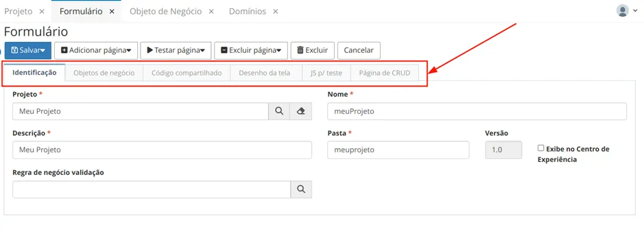Click the Projeto input field

[x=141, y=111]
